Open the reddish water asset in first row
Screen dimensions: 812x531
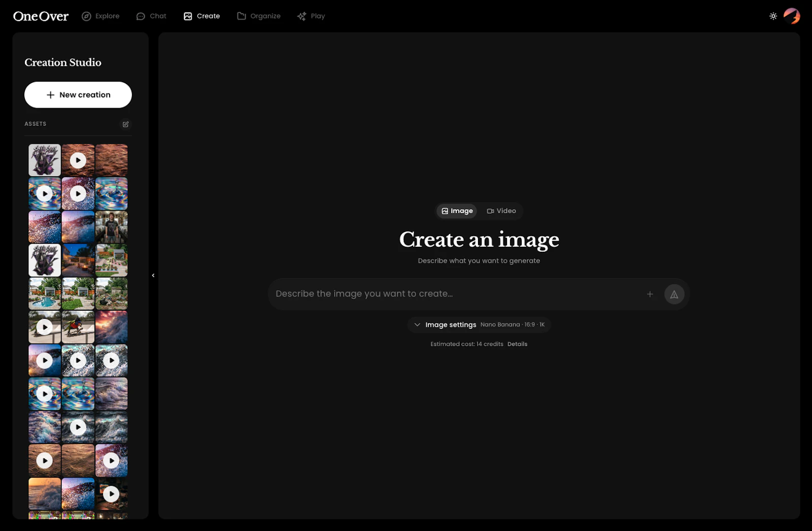[112, 160]
